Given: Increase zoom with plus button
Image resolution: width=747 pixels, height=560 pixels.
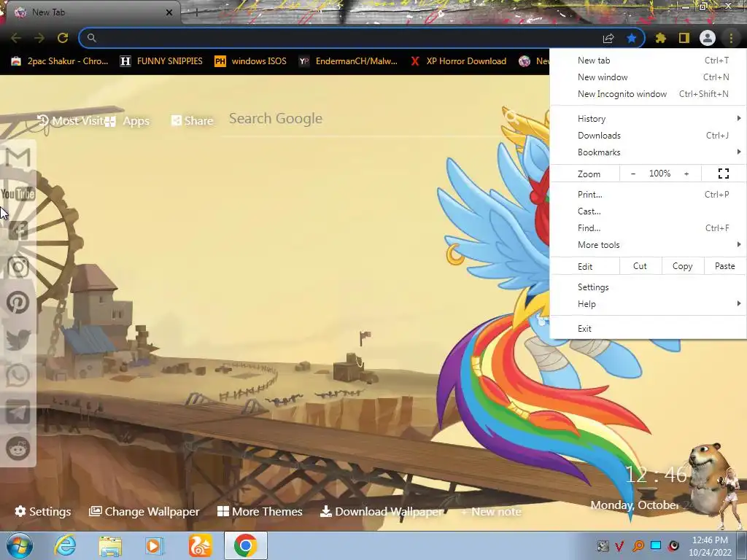Looking at the screenshot, I should click(x=686, y=174).
